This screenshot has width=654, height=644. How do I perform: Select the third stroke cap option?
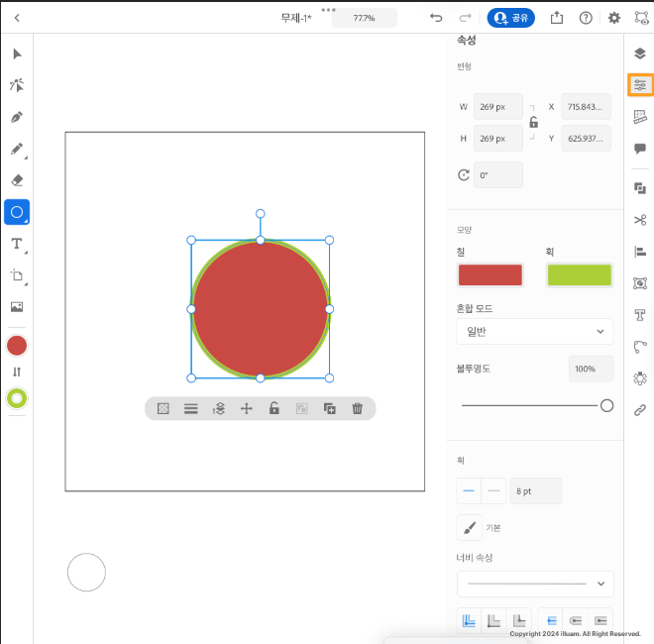click(x=600, y=621)
